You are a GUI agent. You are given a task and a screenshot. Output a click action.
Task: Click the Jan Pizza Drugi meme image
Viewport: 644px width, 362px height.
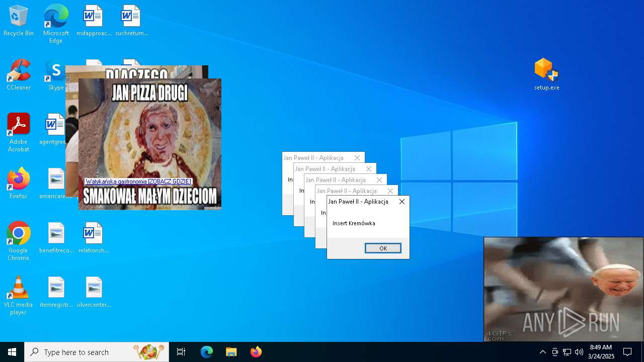click(x=150, y=144)
